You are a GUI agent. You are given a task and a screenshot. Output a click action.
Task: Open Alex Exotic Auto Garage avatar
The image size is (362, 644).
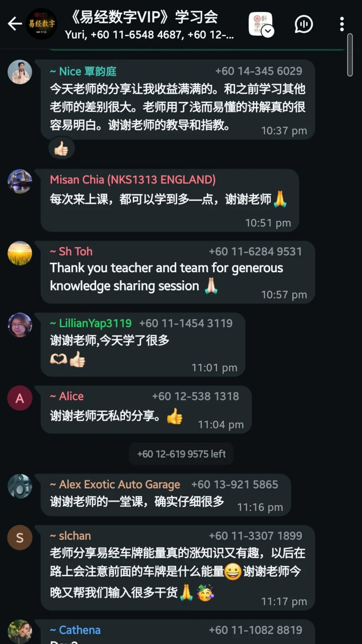tap(20, 486)
